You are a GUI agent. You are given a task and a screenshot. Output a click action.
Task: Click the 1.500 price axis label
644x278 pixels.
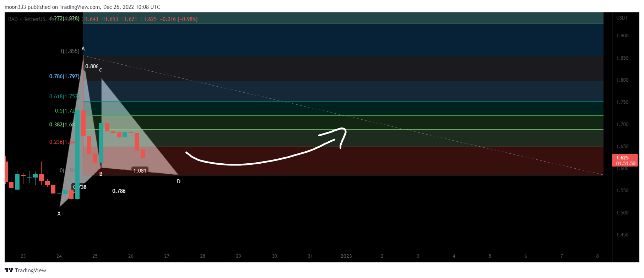(x=622, y=213)
